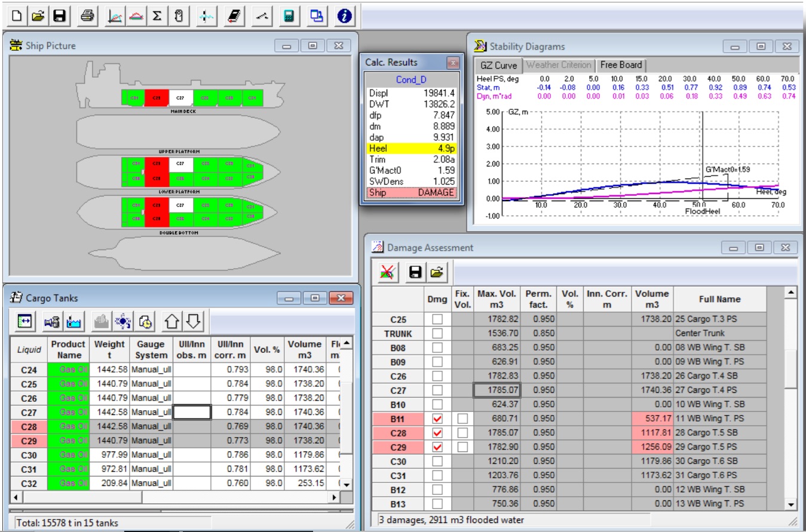Image resolution: width=806 pixels, height=532 pixels.
Task: Click the red-crossed clear damages icon
Action: (388, 272)
